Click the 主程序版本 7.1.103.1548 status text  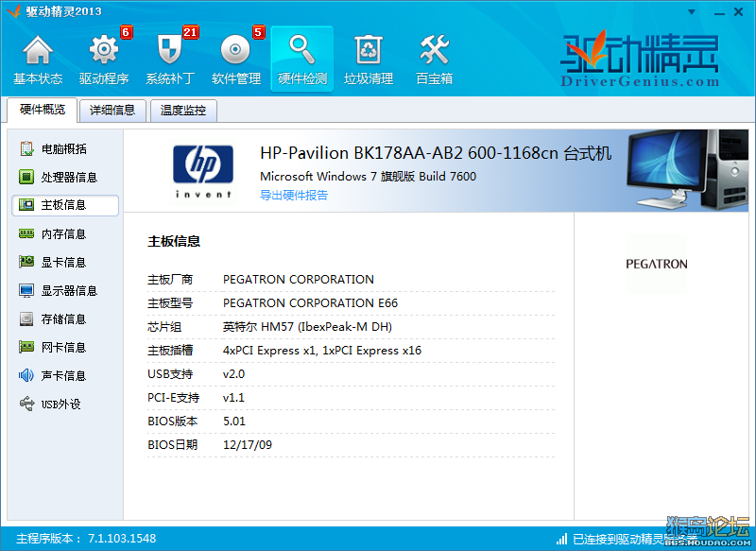point(86,539)
